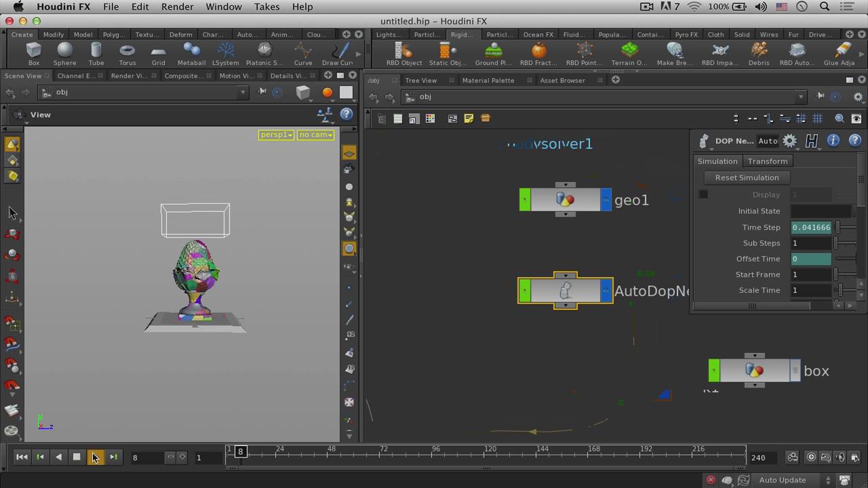Select the Metaball shelf tool
868x488 pixels.
tap(191, 54)
